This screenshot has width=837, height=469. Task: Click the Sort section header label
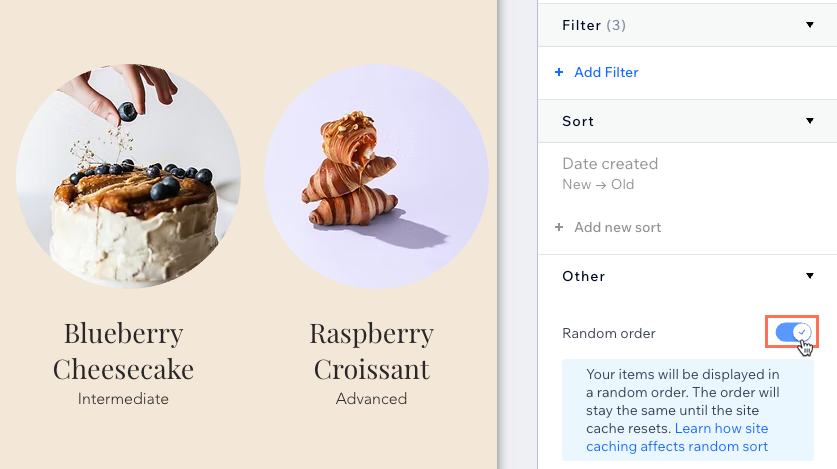tap(578, 121)
